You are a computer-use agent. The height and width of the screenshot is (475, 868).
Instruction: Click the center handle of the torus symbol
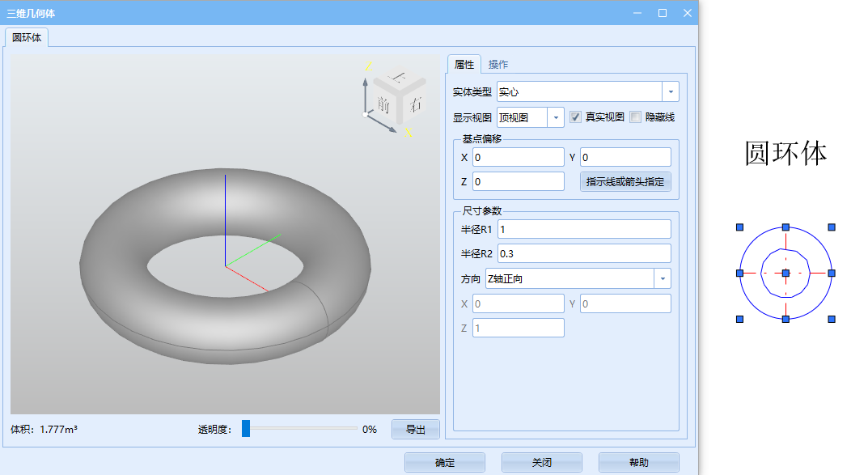pyautogui.click(x=785, y=274)
